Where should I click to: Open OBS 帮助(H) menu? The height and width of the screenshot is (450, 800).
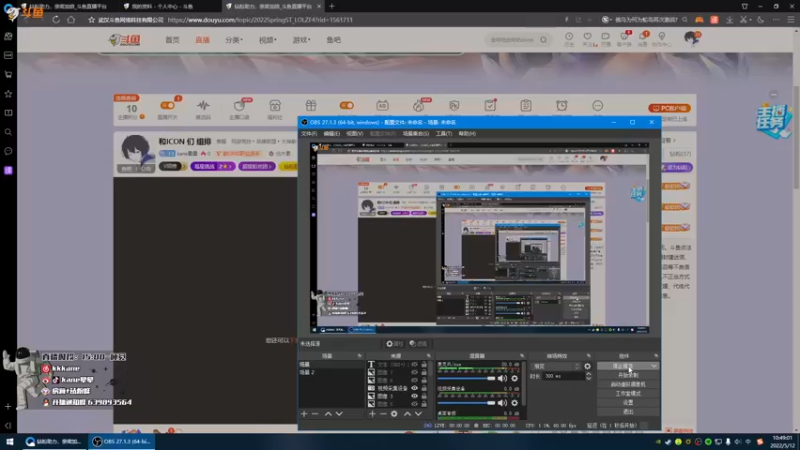(467, 134)
